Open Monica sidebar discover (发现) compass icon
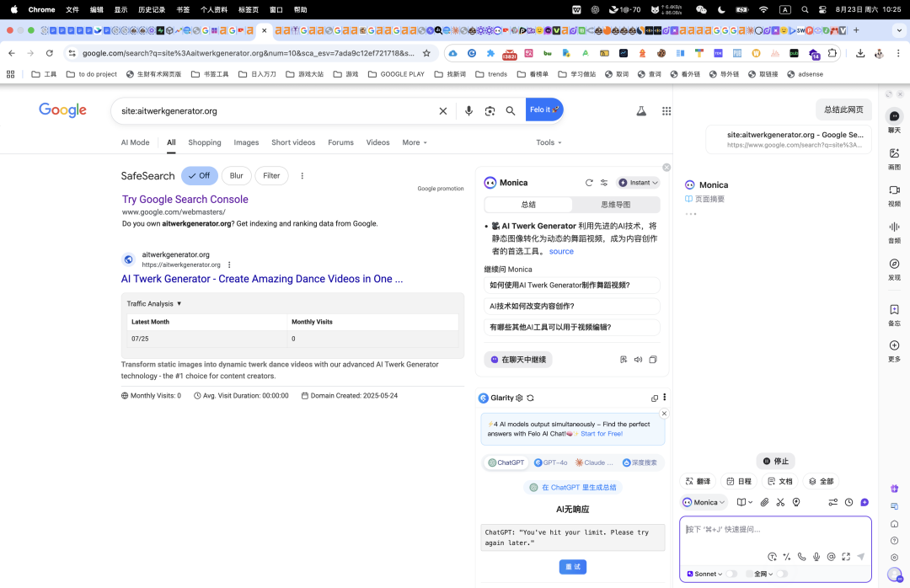Viewport: 910px width, 588px height. click(x=894, y=264)
